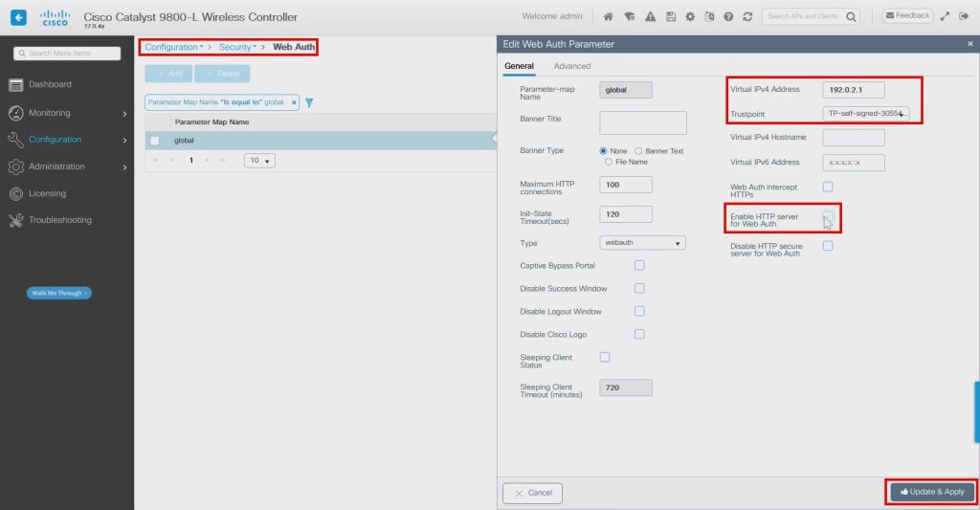Click the filter funnel icon

coord(309,102)
